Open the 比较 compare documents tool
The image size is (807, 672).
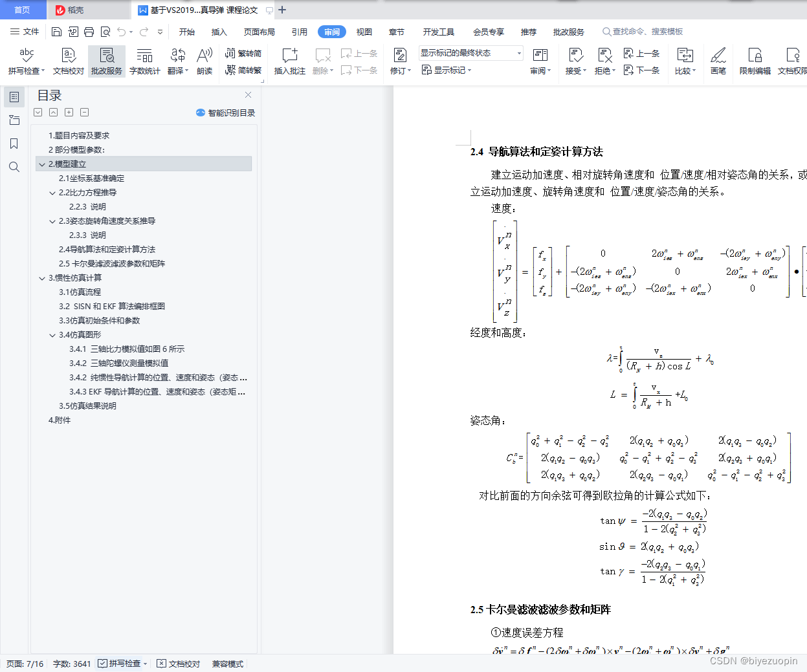click(x=685, y=60)
